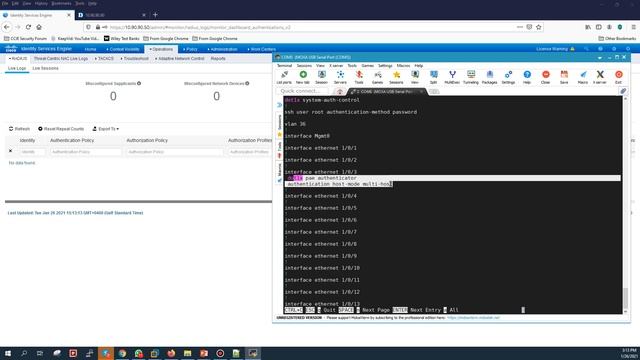Click the Split toolbar icon

433,77
